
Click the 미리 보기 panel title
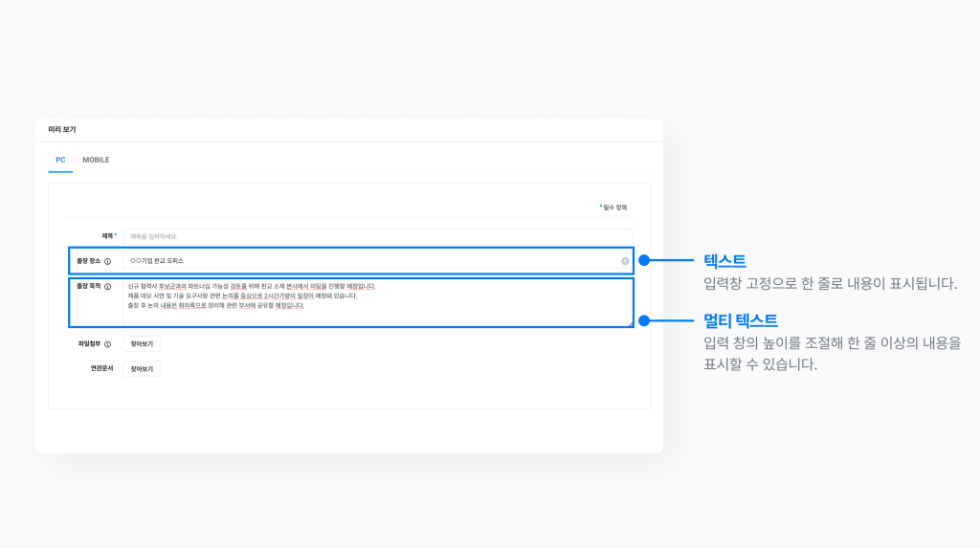62,129
